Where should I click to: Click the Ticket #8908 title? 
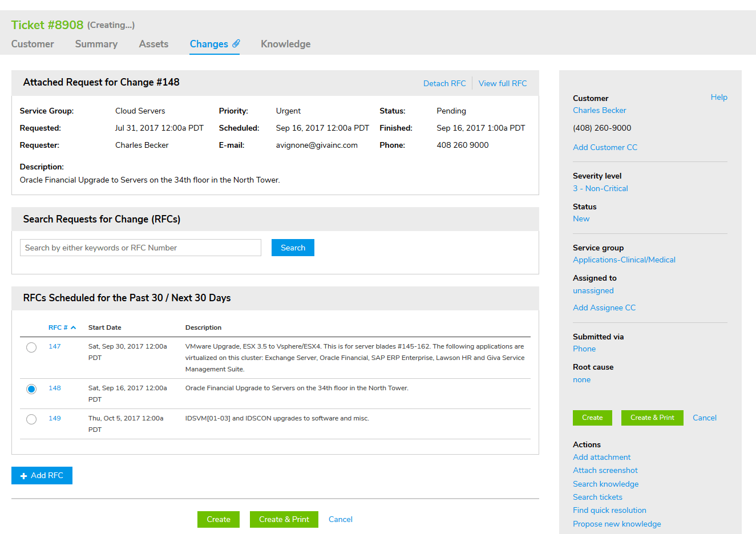(x=47, y=25)
